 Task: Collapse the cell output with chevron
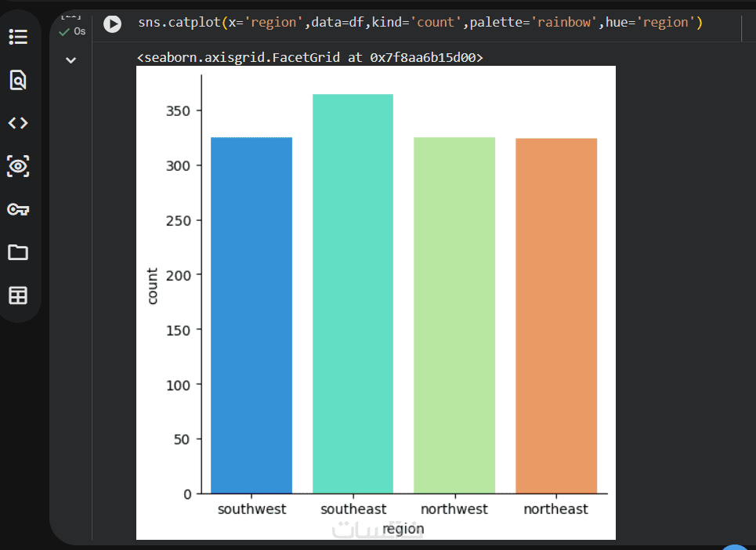pyautogui.click(x=71, y=60)
